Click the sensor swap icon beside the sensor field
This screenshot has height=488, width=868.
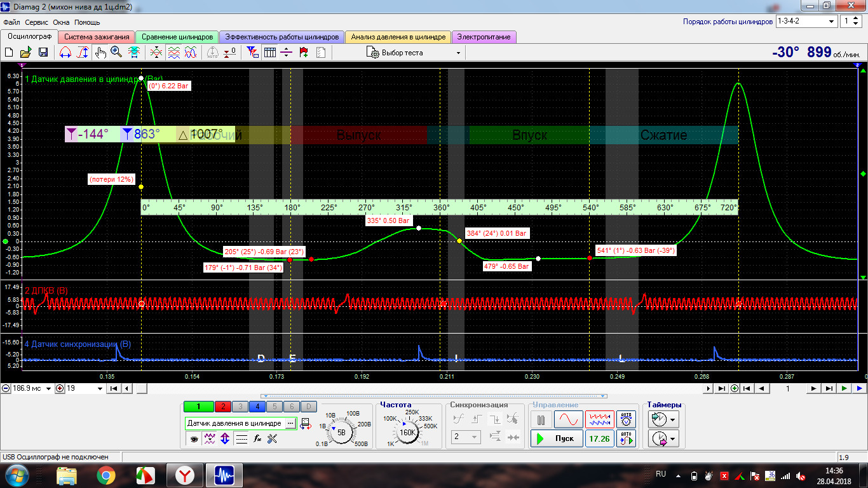click(x=306, y=423)
